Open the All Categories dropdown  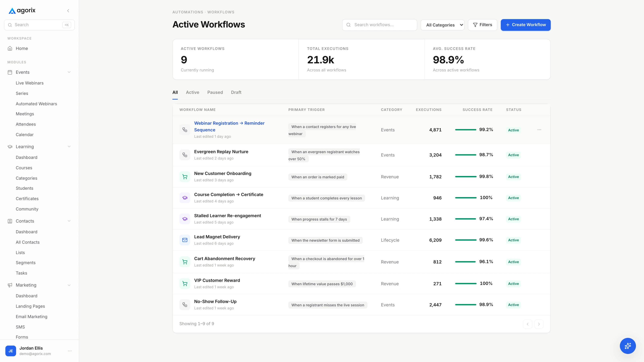[x=443, y=25]
